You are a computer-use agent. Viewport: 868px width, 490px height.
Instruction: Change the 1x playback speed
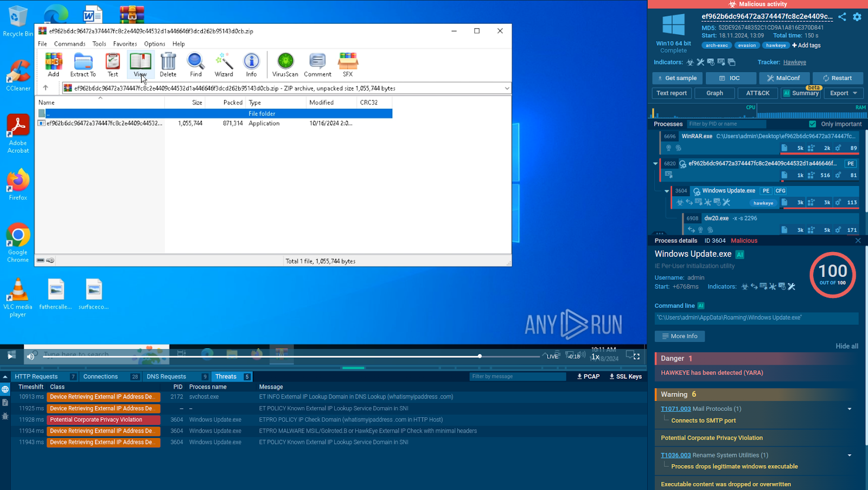tap(595, 357)
